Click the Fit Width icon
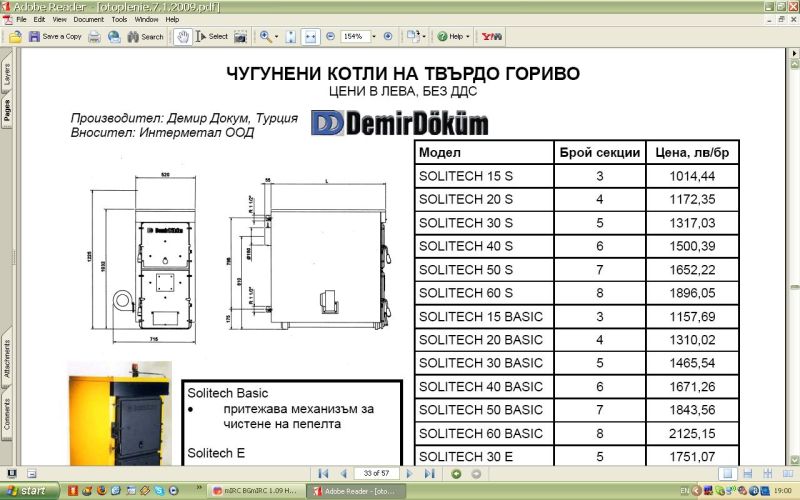This screenshot has width=800, height=500. [x=311, y=37]
